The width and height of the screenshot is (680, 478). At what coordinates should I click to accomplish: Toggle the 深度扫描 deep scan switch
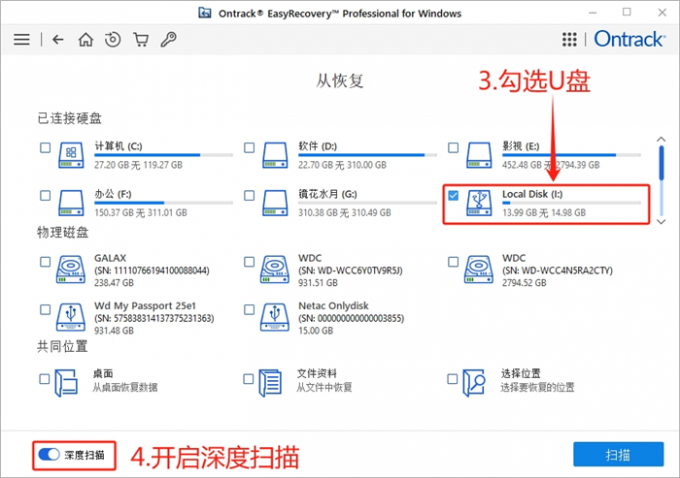pos(49,455)
